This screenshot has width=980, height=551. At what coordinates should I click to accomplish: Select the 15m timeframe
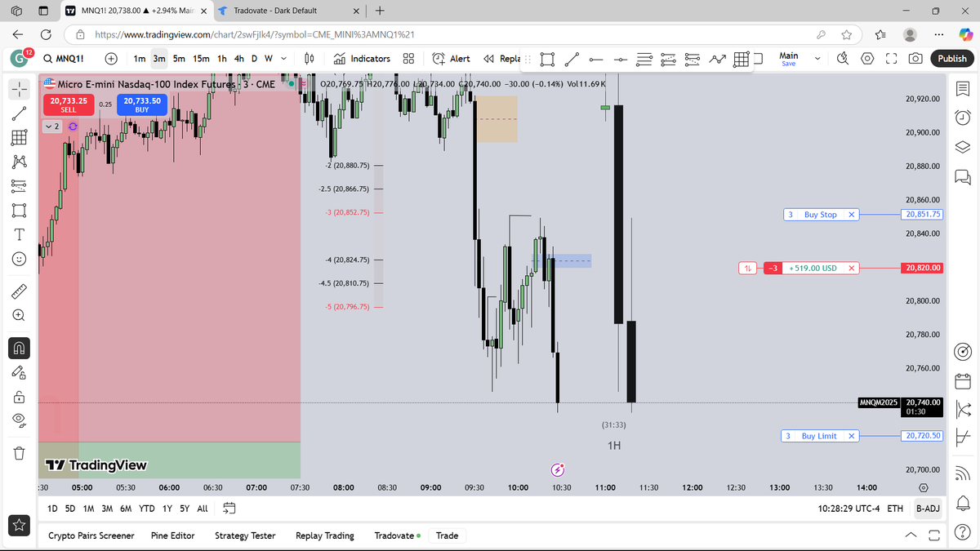[x=201, y=59]
